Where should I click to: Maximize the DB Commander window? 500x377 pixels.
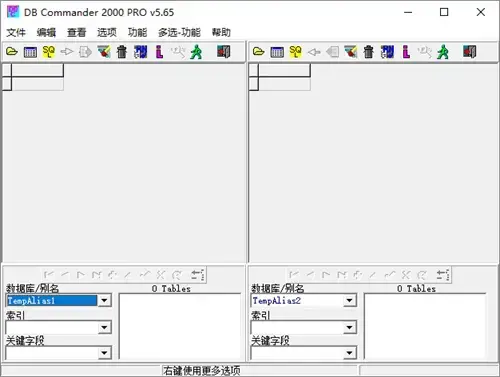(444, 12)
